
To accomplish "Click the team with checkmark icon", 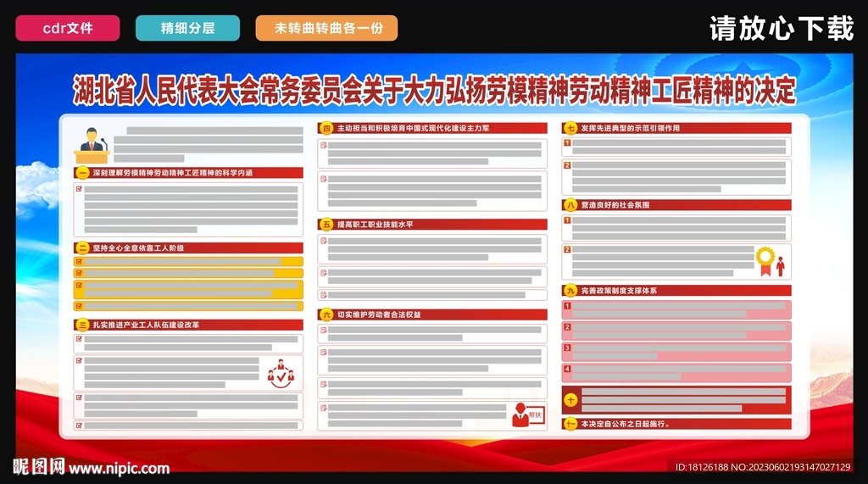I will 281,373.
